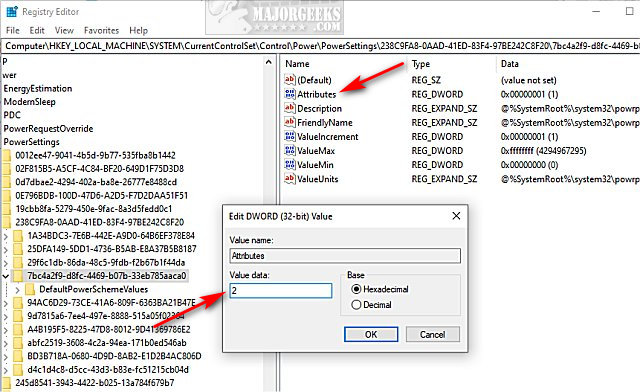This screenshot has height=392, width=640.
Task: Click folder icon of 245d8541-3943 key
Action: 6,383
